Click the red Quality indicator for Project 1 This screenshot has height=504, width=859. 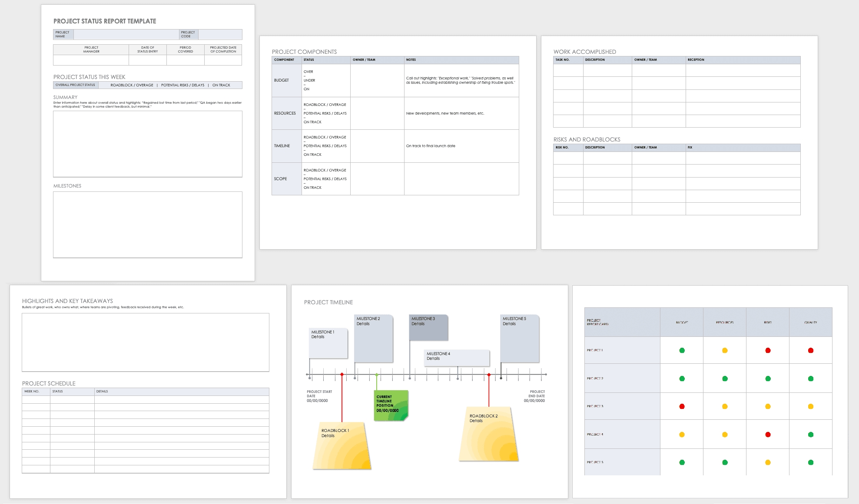pyautogui.click(x=810, y=350)
